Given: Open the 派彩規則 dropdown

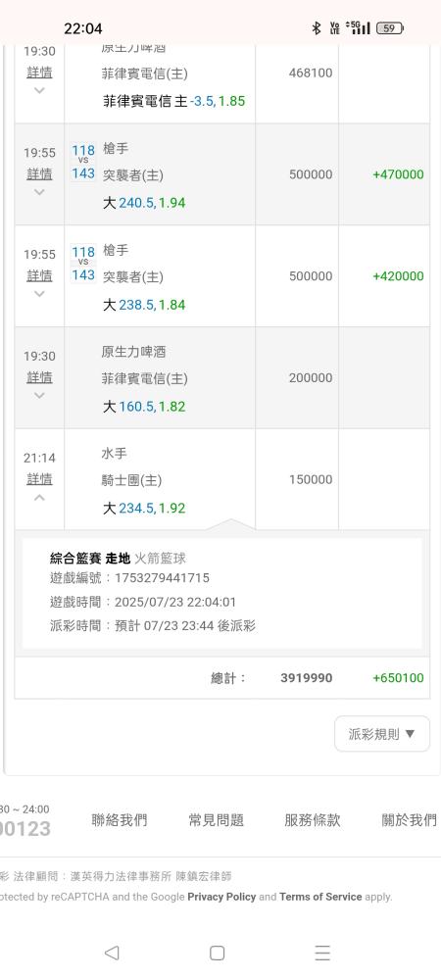Looking at the screenshot, I should tap(382, 734).
